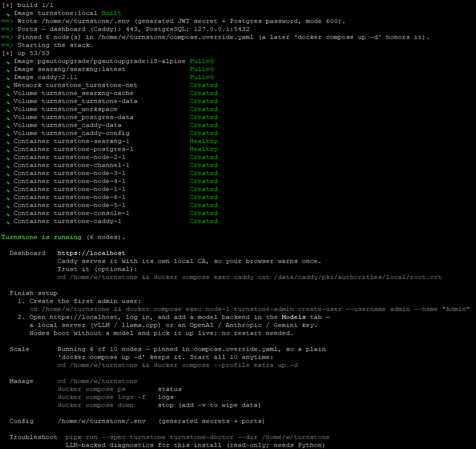Click the Config path /home/w/turnstone/.env

pos(102,421)
